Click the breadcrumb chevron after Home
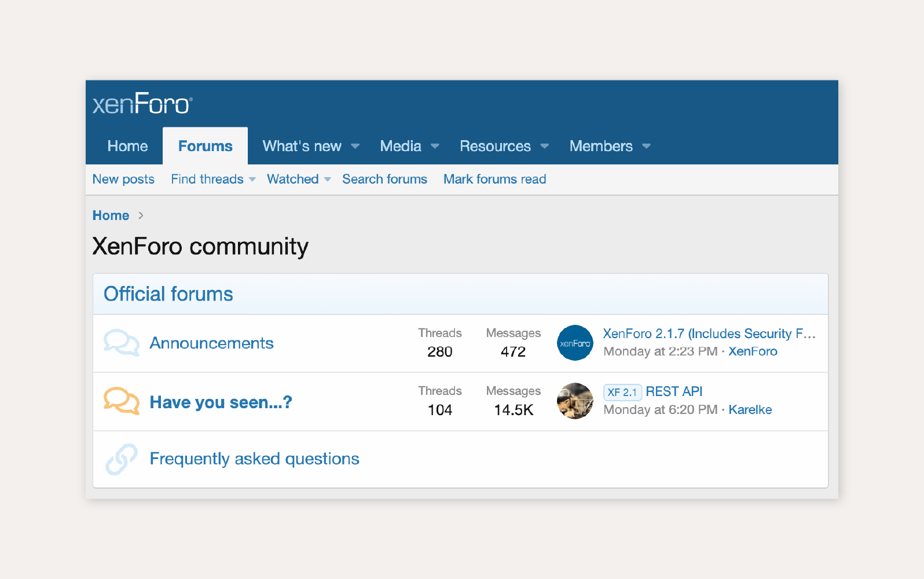Screen dimensions: 924x579 click(x=141, y=215)
